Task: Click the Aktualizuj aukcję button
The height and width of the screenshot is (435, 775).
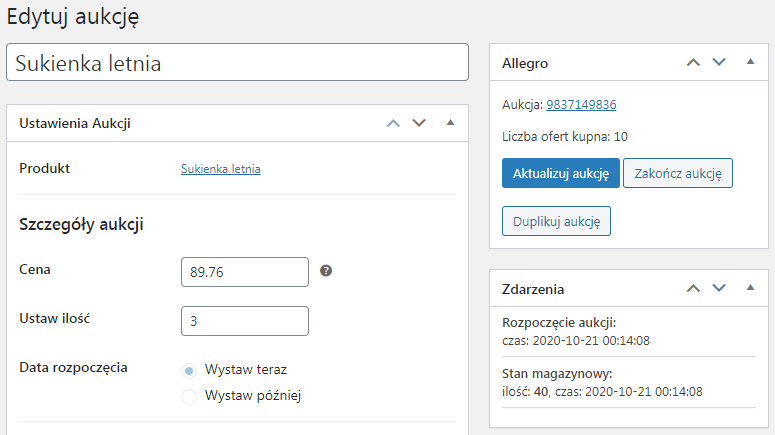Action: click(x=560, y=173)
